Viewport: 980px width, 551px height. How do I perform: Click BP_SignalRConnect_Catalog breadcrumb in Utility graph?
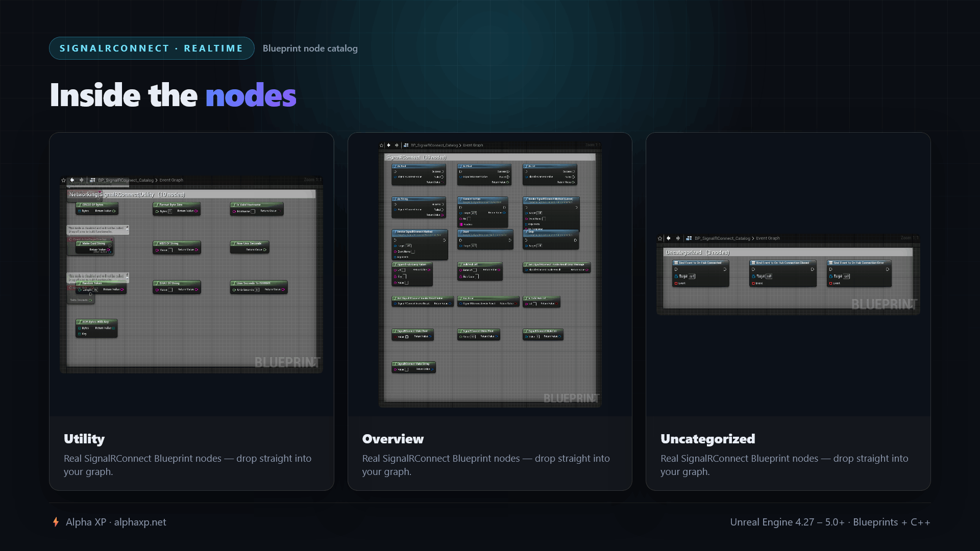tap(126, 180)
